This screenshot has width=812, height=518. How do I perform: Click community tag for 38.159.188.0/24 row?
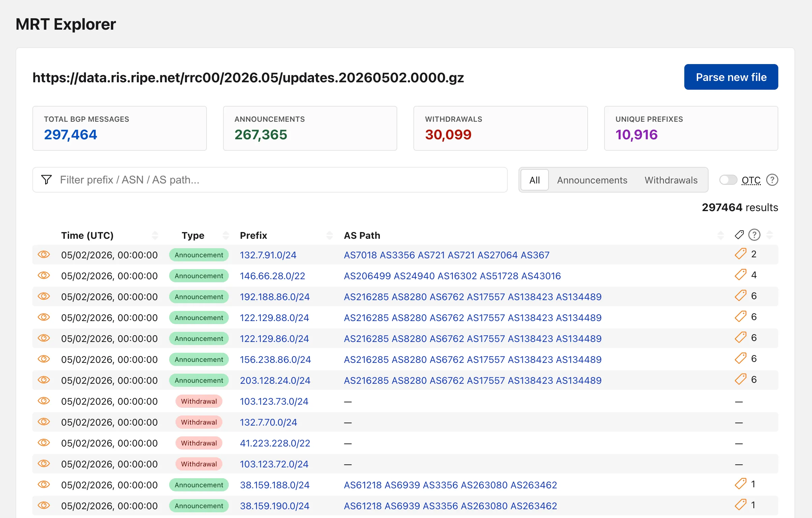tap(741, 484)
